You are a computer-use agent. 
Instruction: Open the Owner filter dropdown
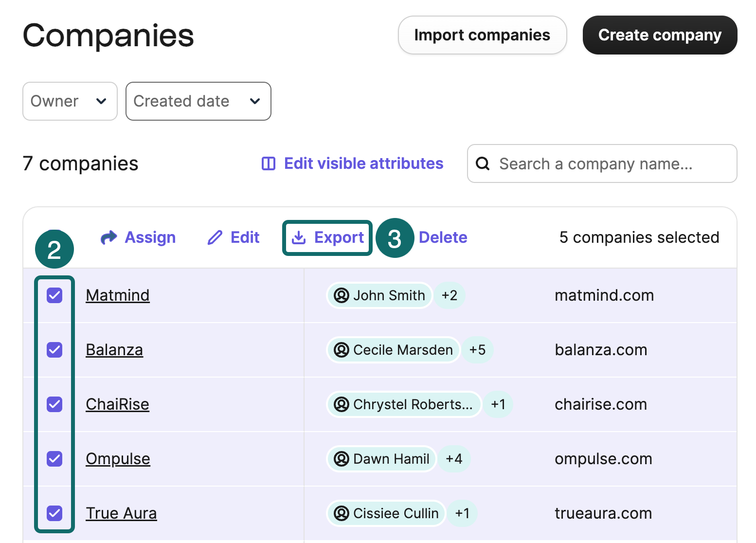[70, 101]
